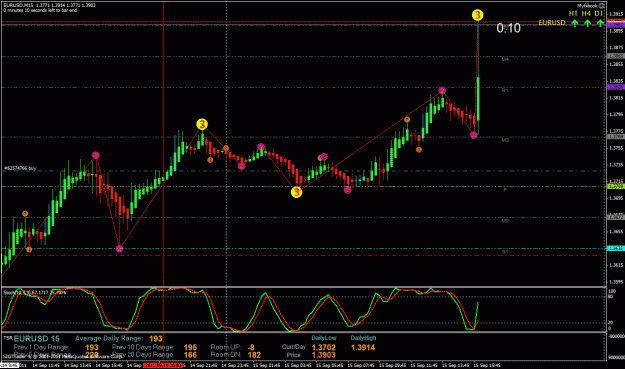This screenshot has width=625, height=369.
Task: Click the green H1 trend arrow
Action: [x=574, y=23]
